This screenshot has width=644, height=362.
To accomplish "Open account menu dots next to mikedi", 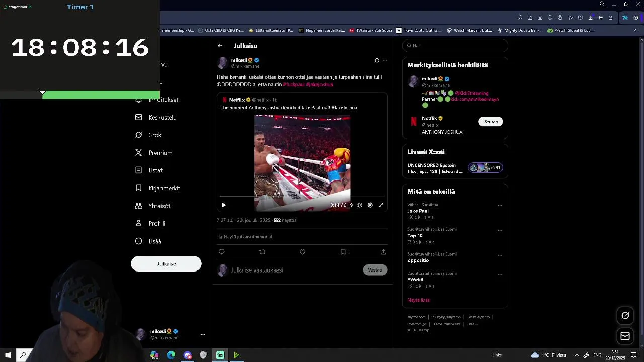I will click(x=203, y=334).
